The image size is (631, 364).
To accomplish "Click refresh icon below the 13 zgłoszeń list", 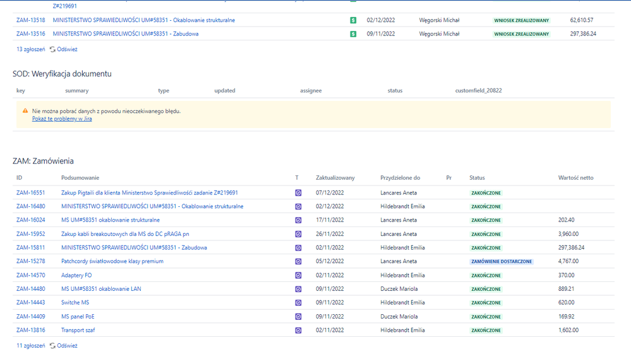I will coord(53,49).
